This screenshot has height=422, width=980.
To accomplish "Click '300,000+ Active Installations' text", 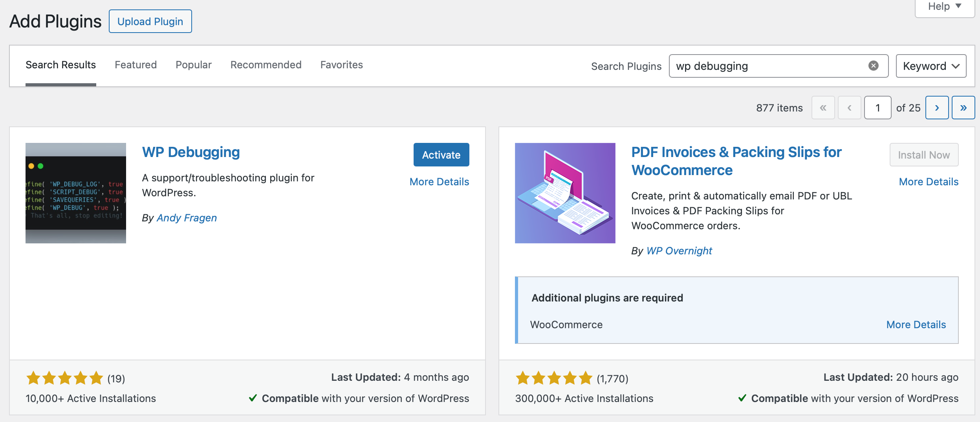I will pos(584,398).
